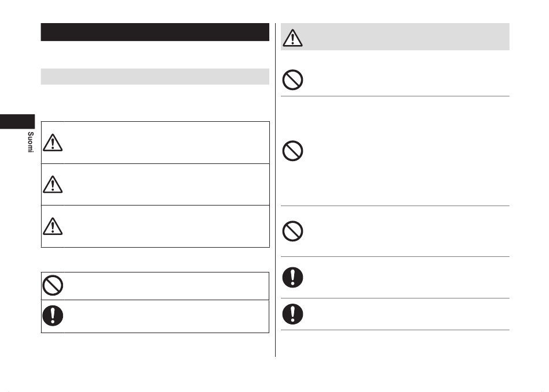The width and height of the screenshot is (549, 392).
Task: Select the warning triangle in the three-row table's top row
Action: (x=53, y=143)
